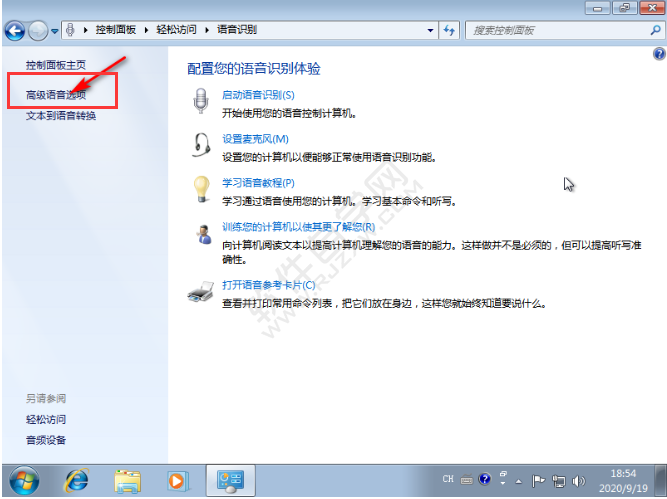The image size is (667, 499).
Task: Click the CH input language indicator
Action: tap(448, 479)
